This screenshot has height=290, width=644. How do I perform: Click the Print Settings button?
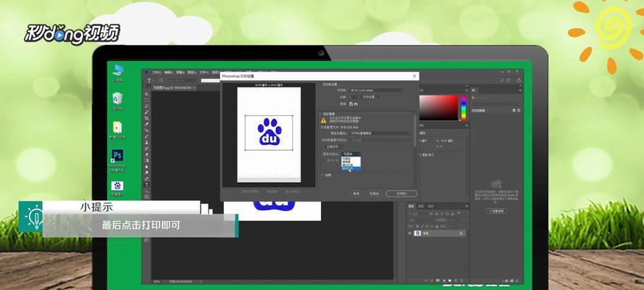(x=370, y=97)
